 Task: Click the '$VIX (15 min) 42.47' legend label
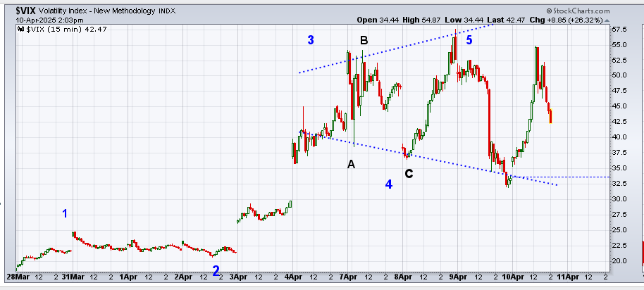[x=67, y=29]
